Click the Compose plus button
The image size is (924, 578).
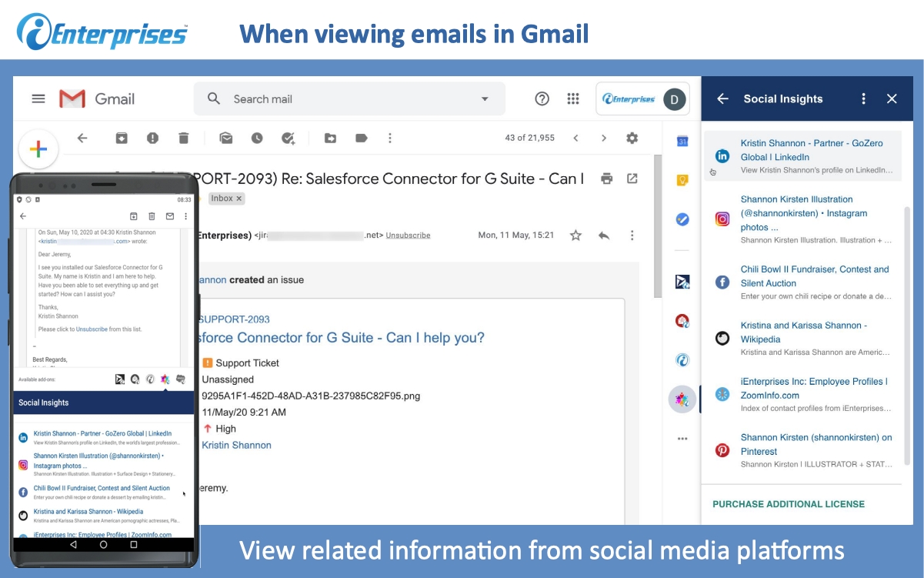(38, 149)
